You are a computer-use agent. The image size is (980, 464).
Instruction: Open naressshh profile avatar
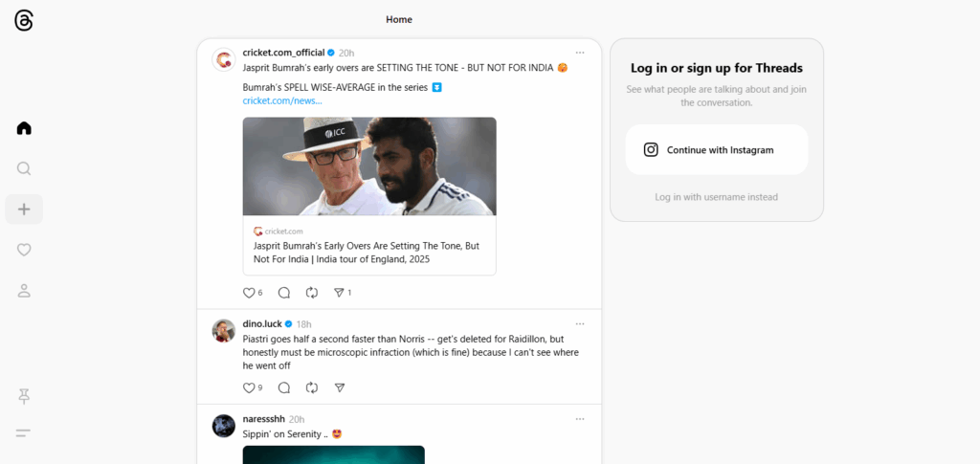224,426
